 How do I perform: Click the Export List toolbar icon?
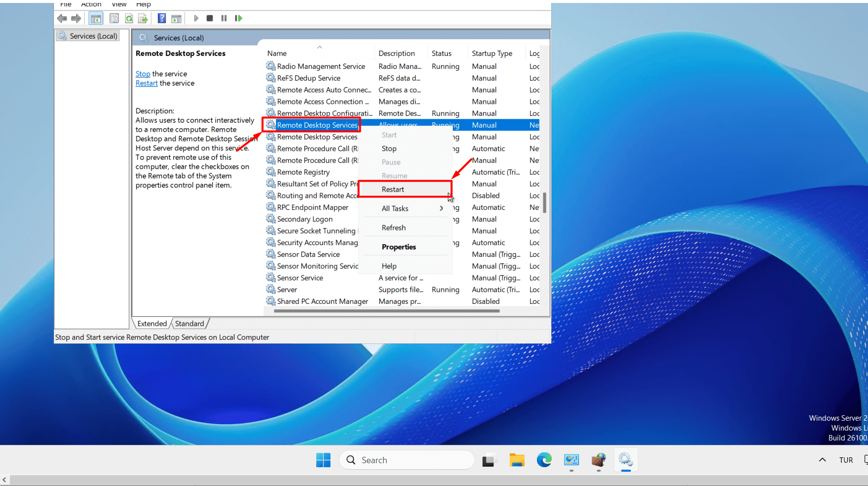pyautogui.click(x=143, y=19)
